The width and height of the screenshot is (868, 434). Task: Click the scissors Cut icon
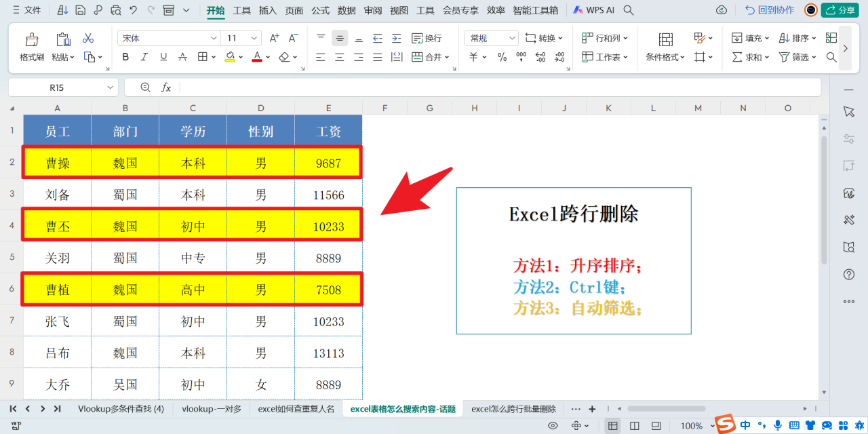pyautogui.click(x=88, y=39)
